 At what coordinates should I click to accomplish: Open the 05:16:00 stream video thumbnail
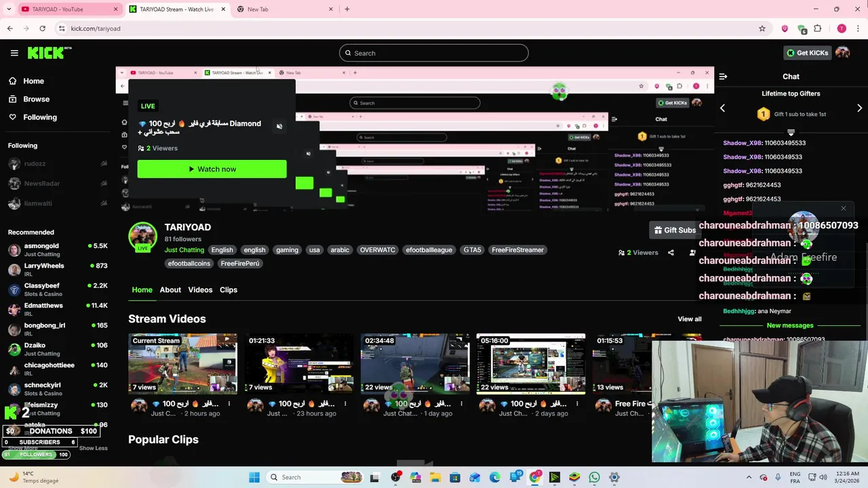[x=531, y=363]
